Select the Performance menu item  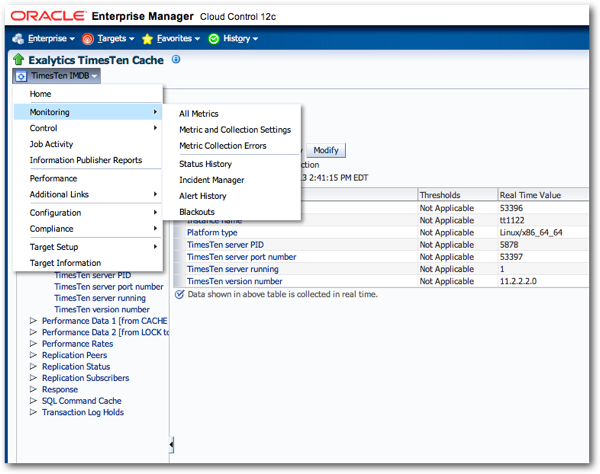point(88,179)
